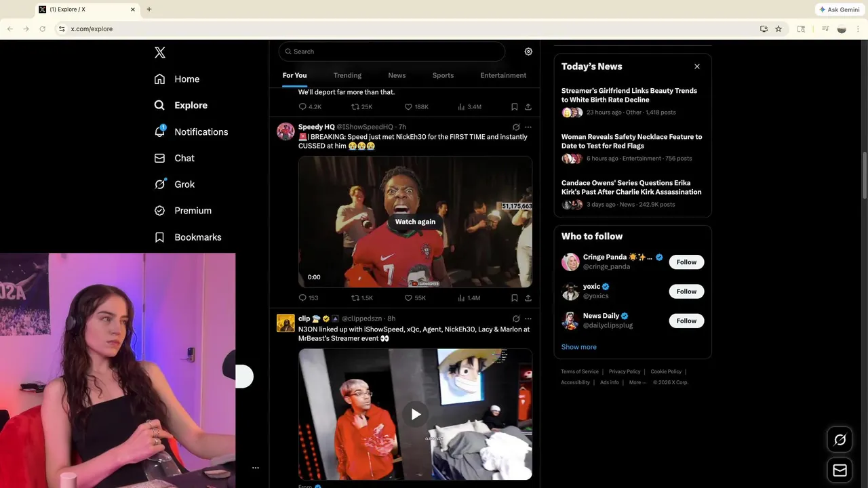Open Grok in sidebar
This screenshot has width=868, height=488.
[x=174, y=184]
